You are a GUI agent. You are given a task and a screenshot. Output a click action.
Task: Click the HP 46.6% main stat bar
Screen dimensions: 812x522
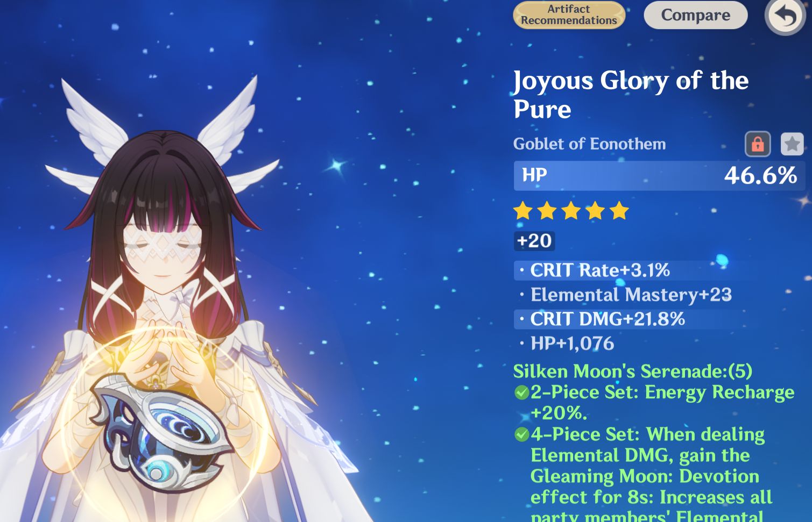pos(659,176)
